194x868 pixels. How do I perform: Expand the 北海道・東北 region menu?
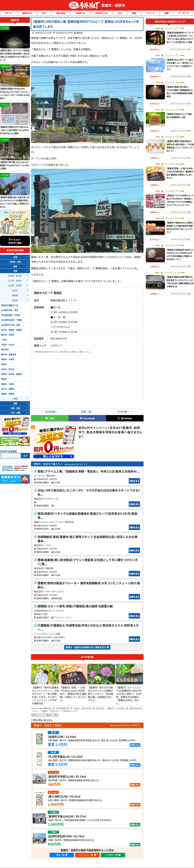[x=15, y=262]
